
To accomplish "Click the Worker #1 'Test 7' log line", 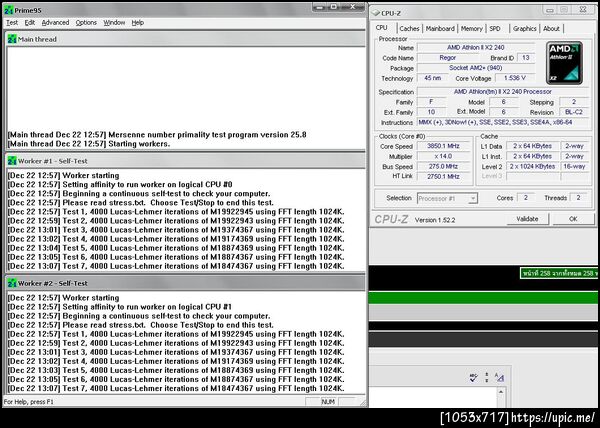I will 176,266.
